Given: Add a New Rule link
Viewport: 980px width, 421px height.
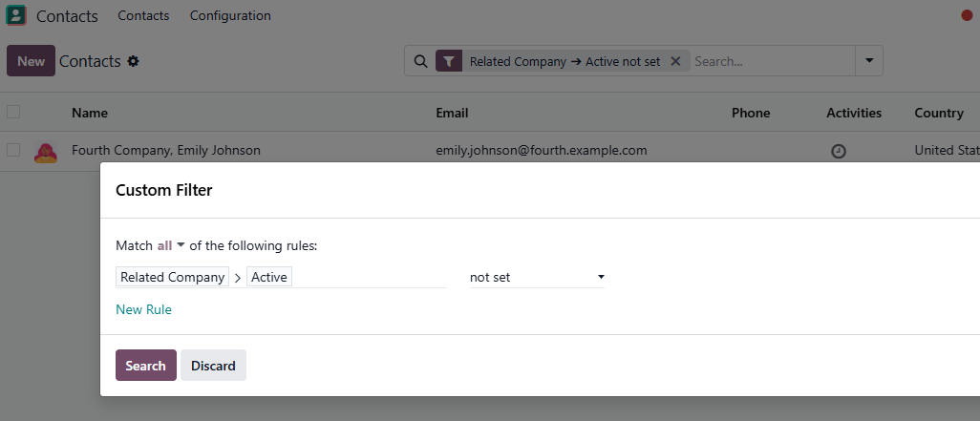Looking at the screenshot, I should [x=143, y=309].
